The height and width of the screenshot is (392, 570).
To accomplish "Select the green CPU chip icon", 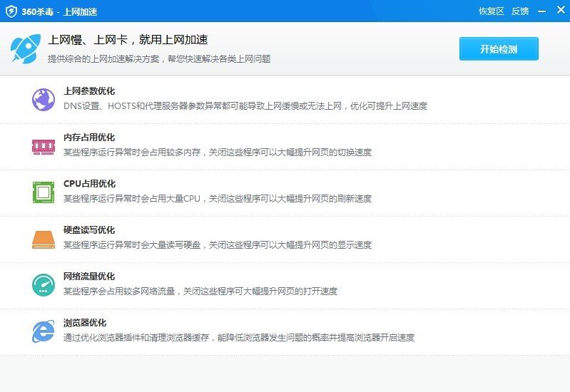I will click(x=44, y=192).
